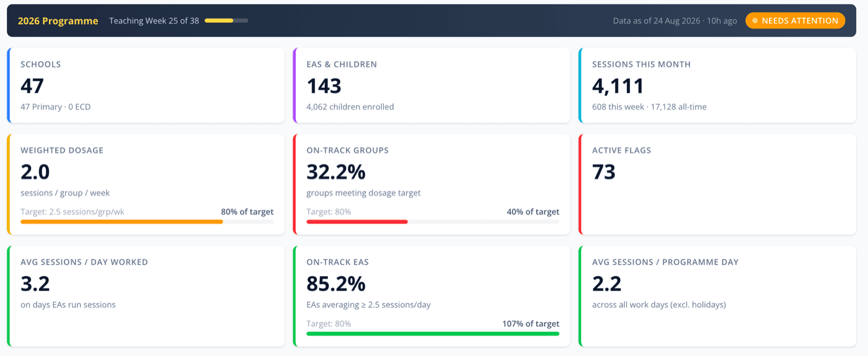Click the on-track groups value "32.2%"
Viewport: 868px width, 356px height.
336,171
